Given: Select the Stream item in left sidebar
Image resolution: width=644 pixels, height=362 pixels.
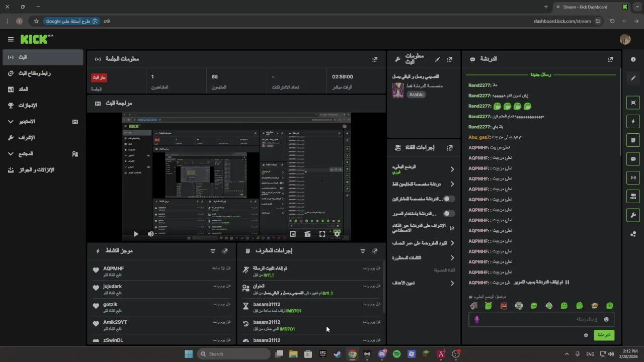Looking at the screenshot, I should click(x=43, y=57).
